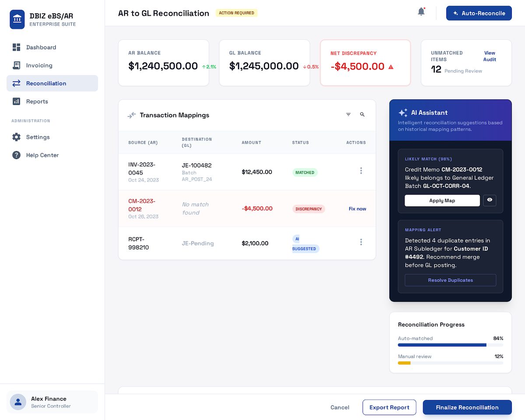Click the DBIZ bank logo icon

point(17,19)
